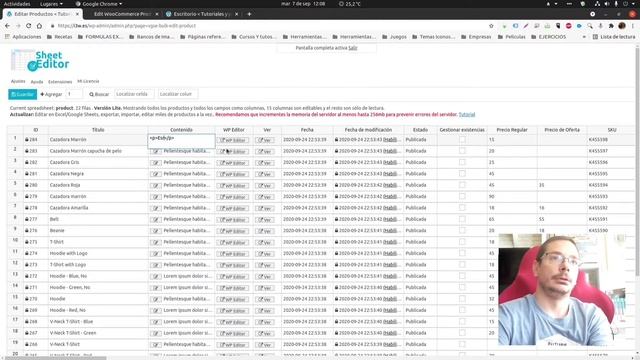Toggle Gestionar existencias for Cazadora Negra
The image size is (640, 360).
[x=462, y=174]
